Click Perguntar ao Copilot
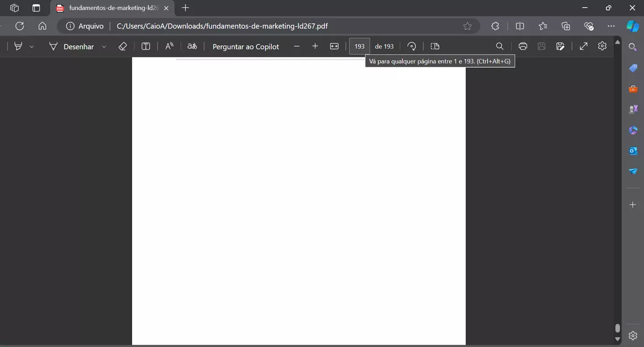This screenshot has height=347, width=644. point(246,46)
